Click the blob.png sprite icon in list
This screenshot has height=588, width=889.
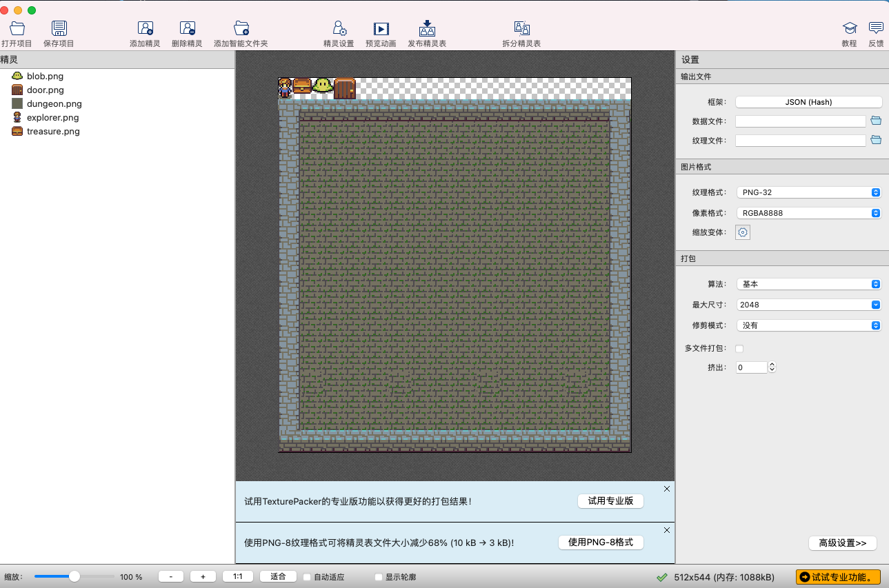click(x=17, y=76)
